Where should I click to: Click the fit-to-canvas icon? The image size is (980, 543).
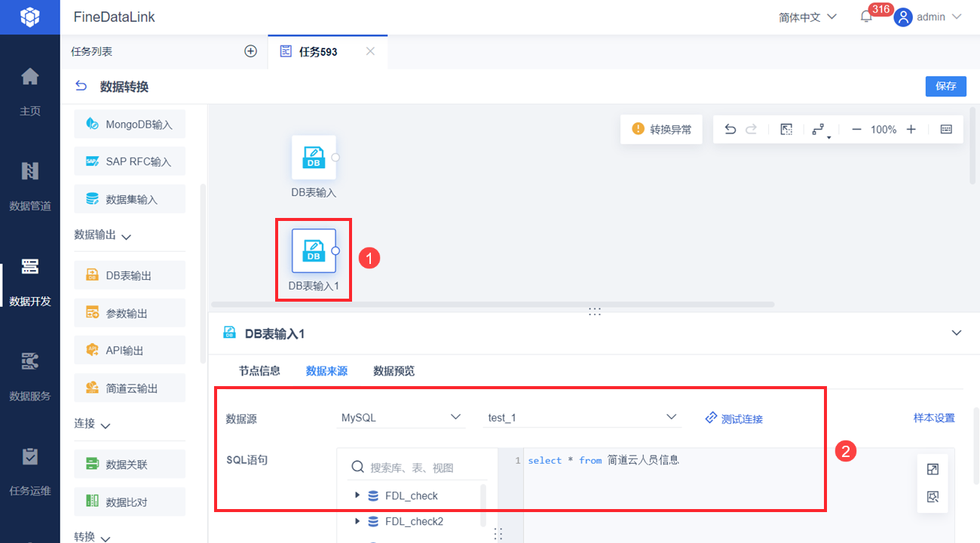click(786, 130)
